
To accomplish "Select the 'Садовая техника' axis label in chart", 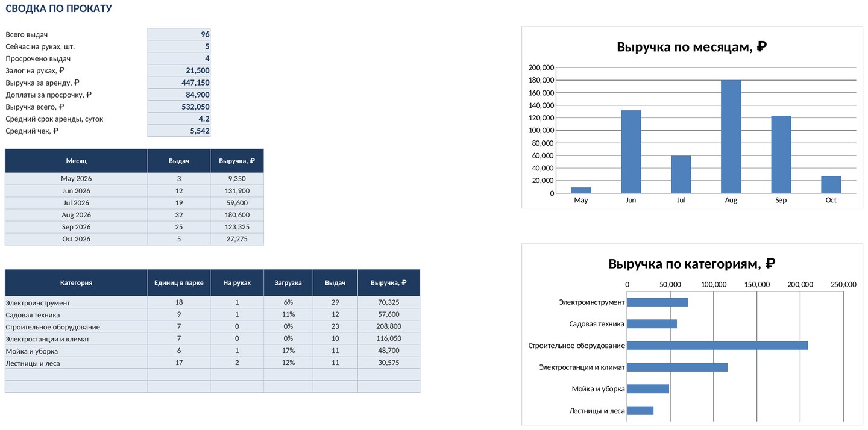I will [x=597, y=324].
